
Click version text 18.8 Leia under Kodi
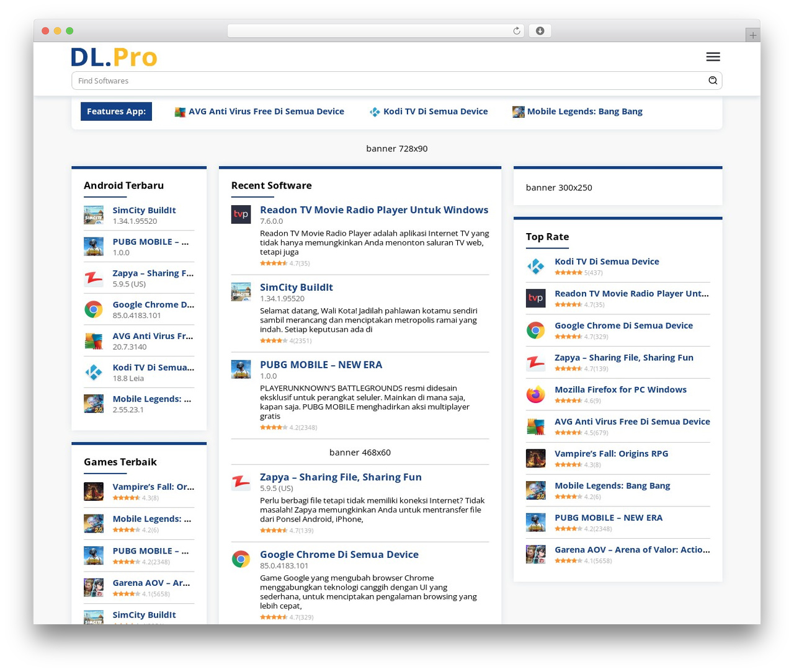pyautogui.click(x=128, y=379)
